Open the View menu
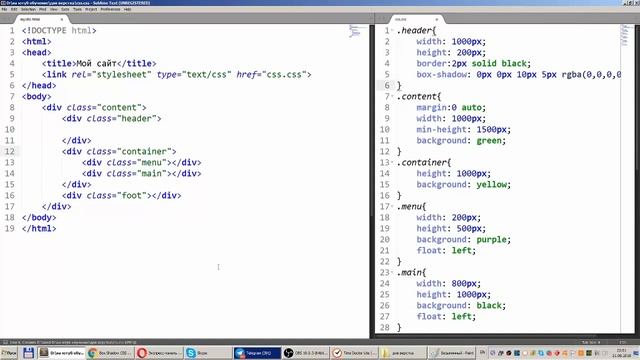This screenshot has height=360, width=640. [53, 9]
